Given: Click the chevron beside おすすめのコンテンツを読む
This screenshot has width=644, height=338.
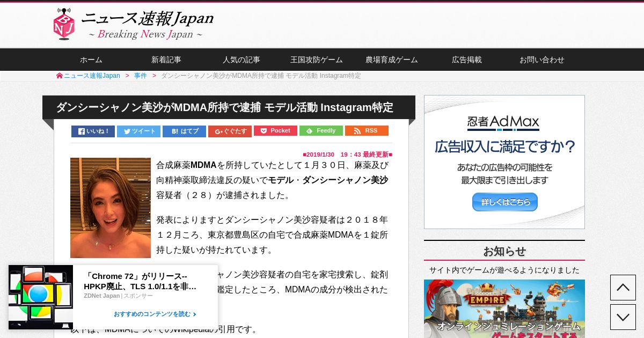Looking at the screenshot, I should click(194, 314).
